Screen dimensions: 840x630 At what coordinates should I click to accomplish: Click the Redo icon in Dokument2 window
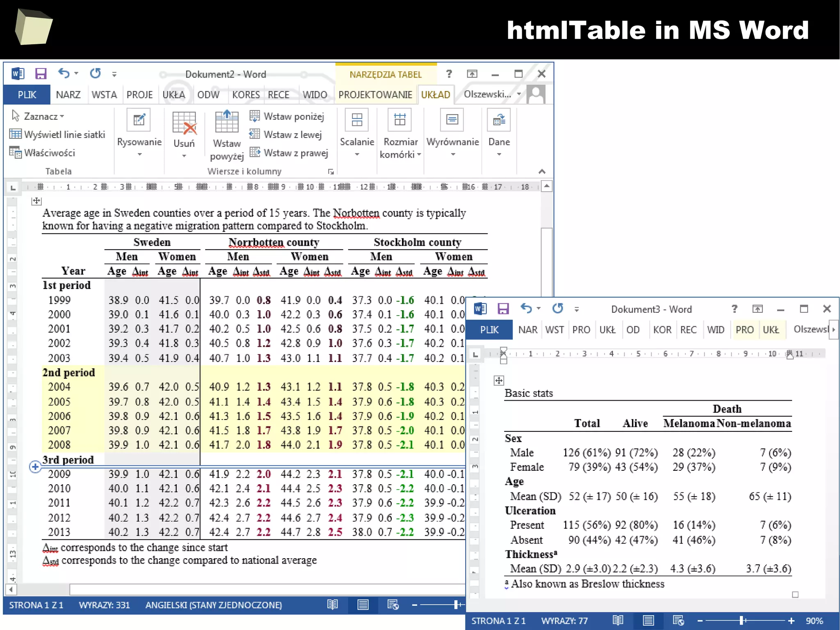pyautogui.click(x=96, y=73)
